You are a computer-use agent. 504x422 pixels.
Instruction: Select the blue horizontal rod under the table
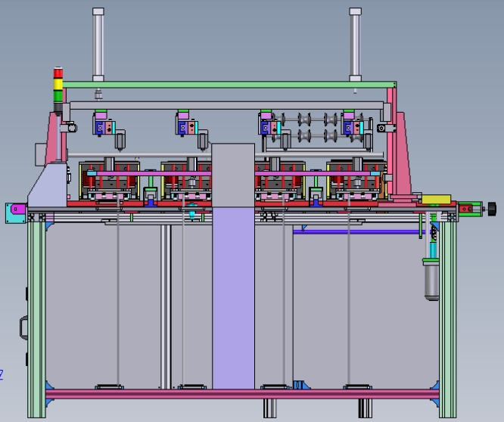(361, 232)
